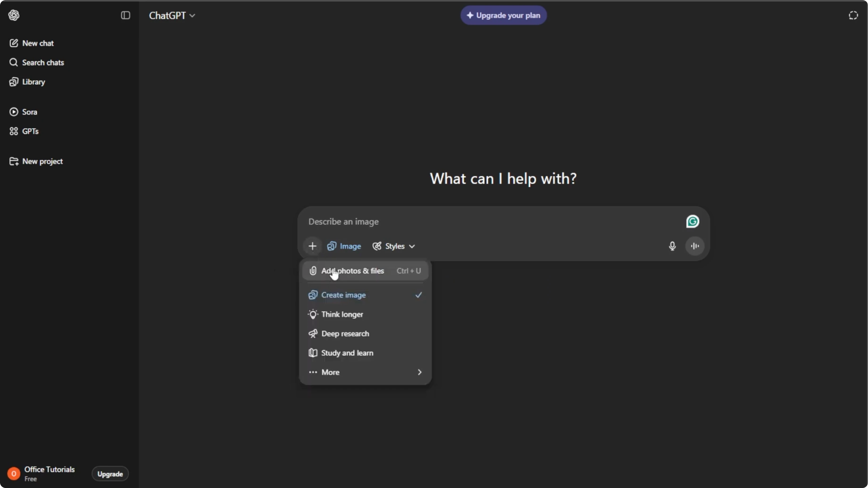Select Study and learn

(x=365, y=353)
